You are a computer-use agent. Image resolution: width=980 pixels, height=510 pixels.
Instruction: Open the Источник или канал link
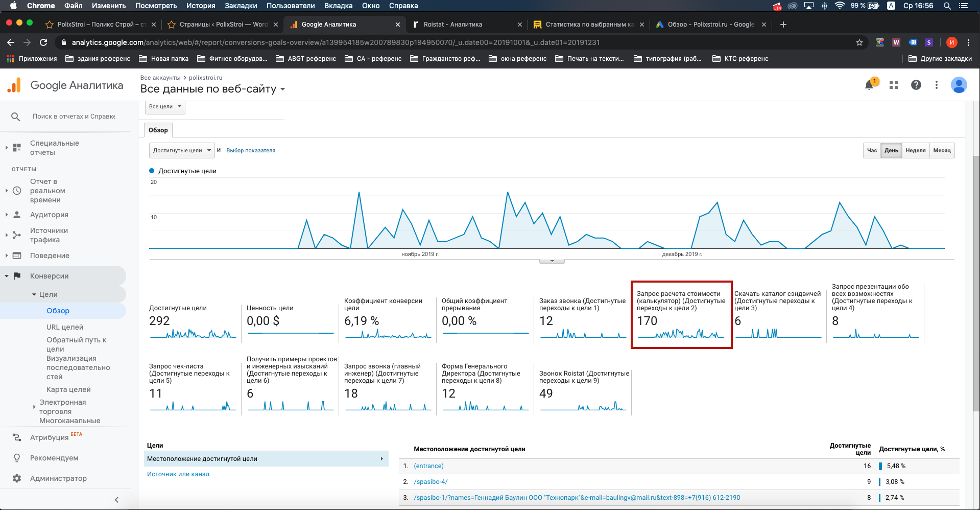pos(178,474)
